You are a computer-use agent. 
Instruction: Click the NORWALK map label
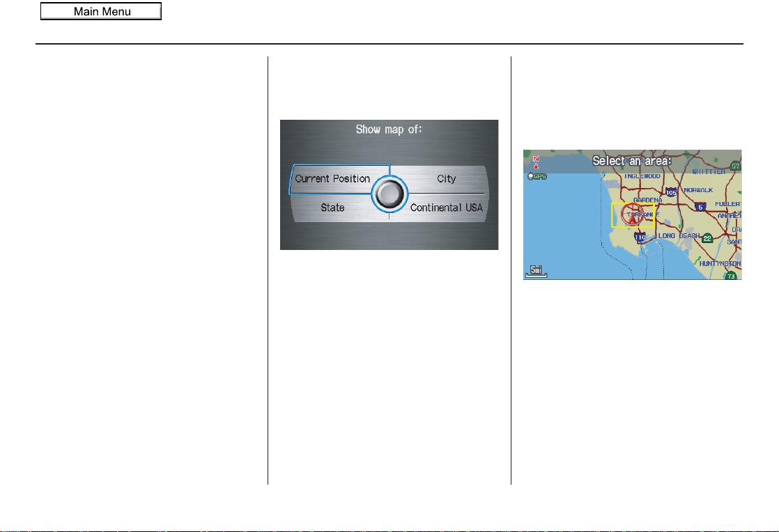tap(698, 190)
